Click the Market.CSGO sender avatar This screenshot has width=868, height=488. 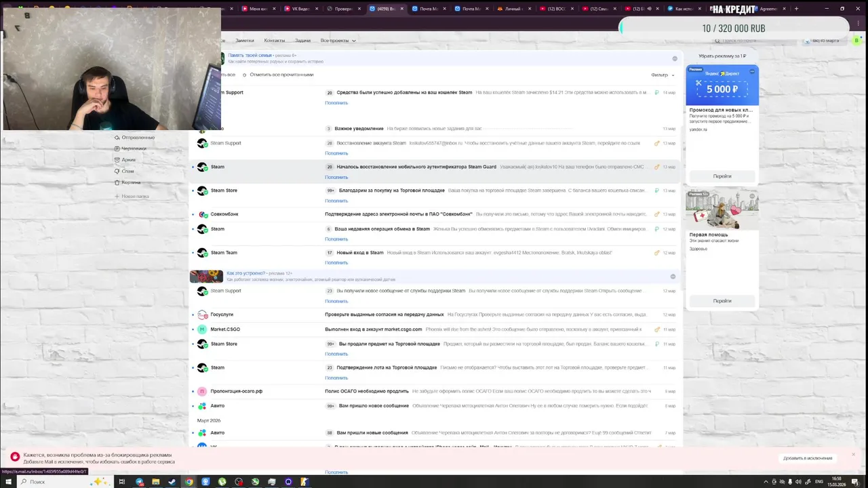point(202,329)
